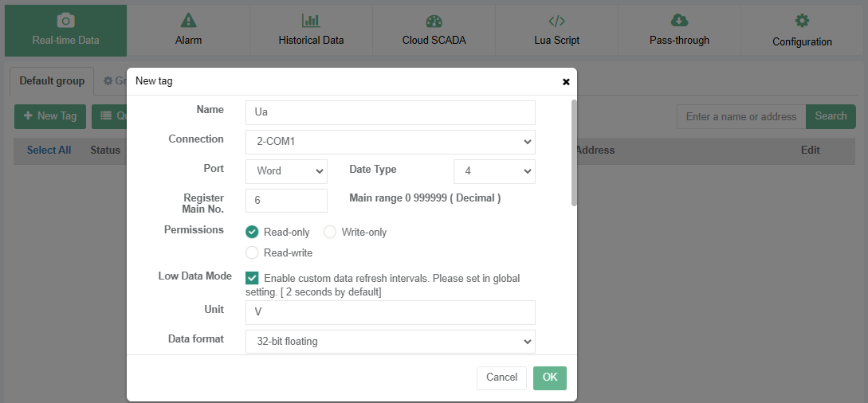Select the Read-write permission option
The height and width of the screenshot is (403, 868).
pos(252,252)
